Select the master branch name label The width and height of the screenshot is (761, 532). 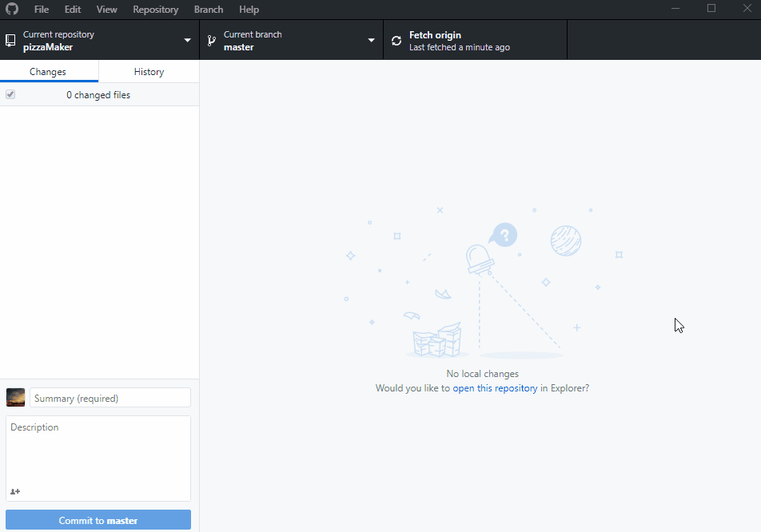239,47
